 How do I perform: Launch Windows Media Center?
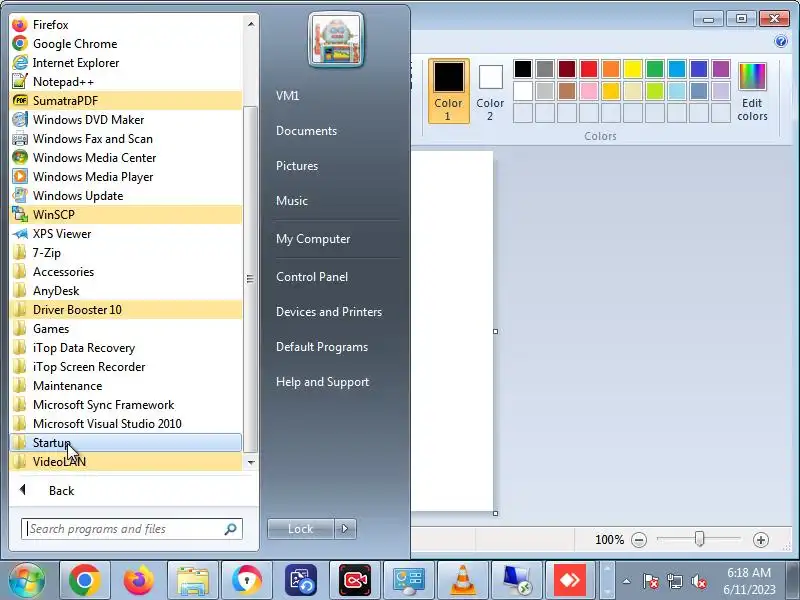(126, 158)
